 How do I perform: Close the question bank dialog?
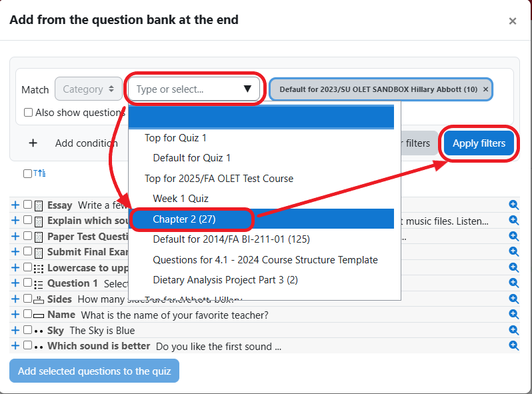point(512,21)
